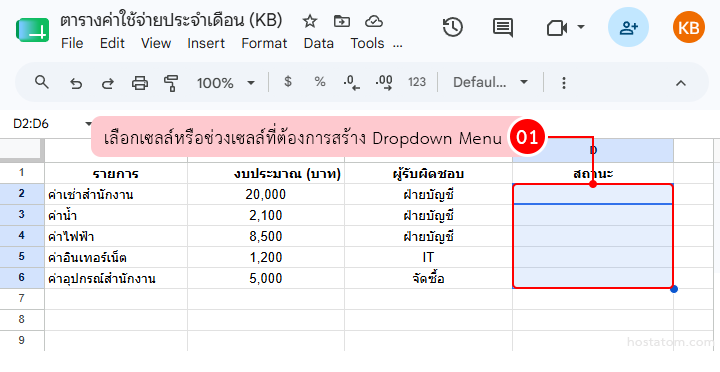Click the header cell รายการ

tap(116, 173)
